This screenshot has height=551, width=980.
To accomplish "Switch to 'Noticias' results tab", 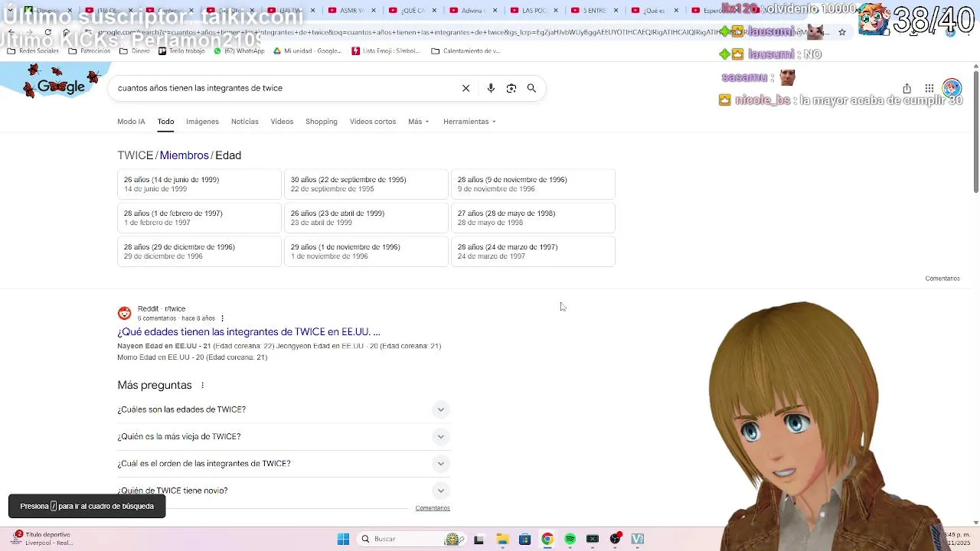I will [245, 122].
